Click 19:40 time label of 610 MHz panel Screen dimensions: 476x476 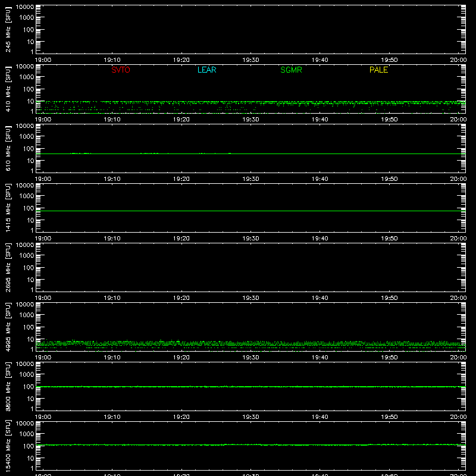[x=320, y=179]
